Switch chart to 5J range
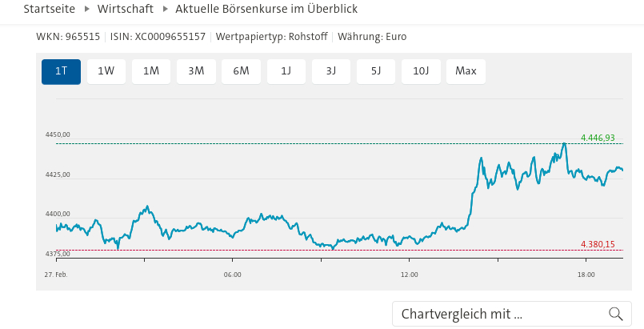Viewport: 644px width, 329px height. coord(376,71)
